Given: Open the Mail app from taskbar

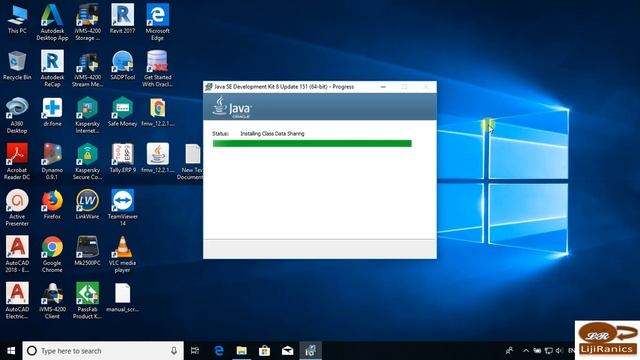Looking at the screenshot, I should 287,351.
